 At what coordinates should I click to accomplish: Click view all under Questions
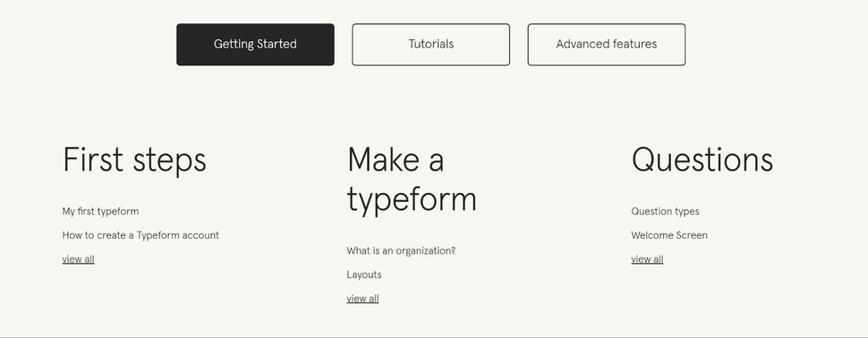647,259
